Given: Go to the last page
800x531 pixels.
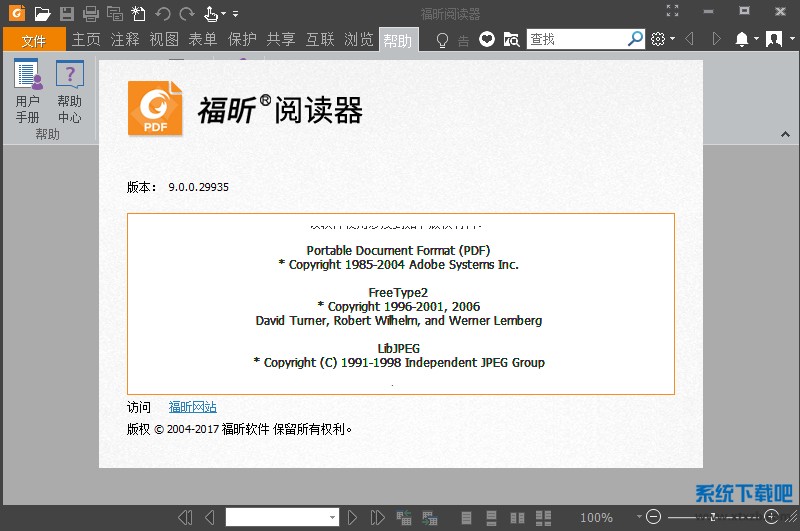Looking at the screenshot, I should pos(378,518).
